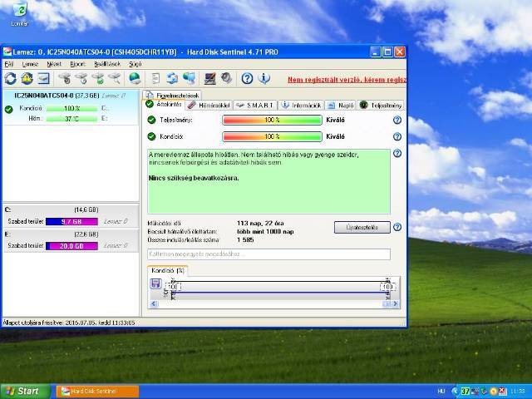
Task: Select the C: drive free space bar
Action: coord(72,222)
